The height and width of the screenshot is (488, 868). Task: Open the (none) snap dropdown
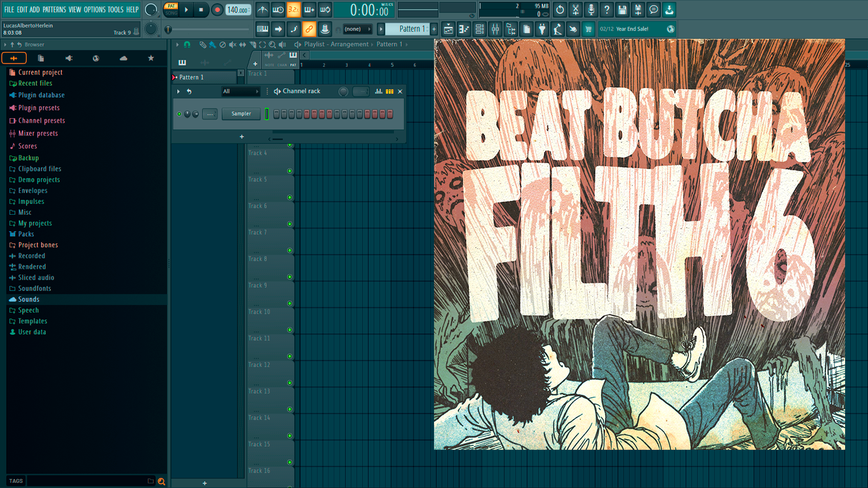[357, 29]
